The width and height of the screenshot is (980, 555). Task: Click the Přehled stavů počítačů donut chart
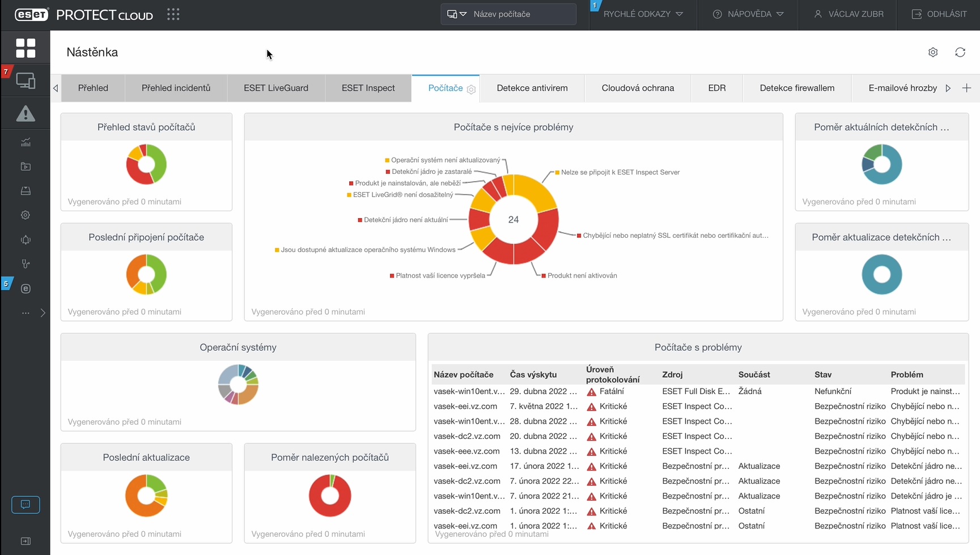[146, 164]
